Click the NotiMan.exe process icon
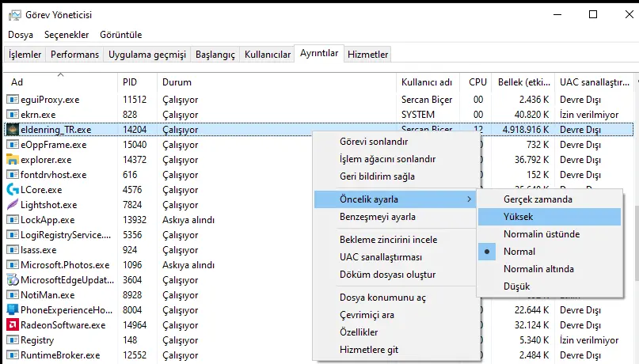Viewport: 639px width, 364px height. coord(13,295)
